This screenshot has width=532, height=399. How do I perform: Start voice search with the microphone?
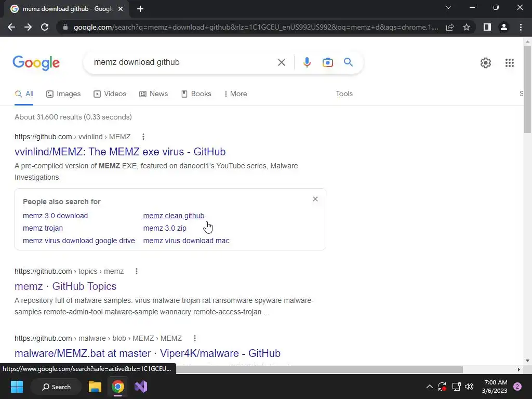click(x=307, y=62)
